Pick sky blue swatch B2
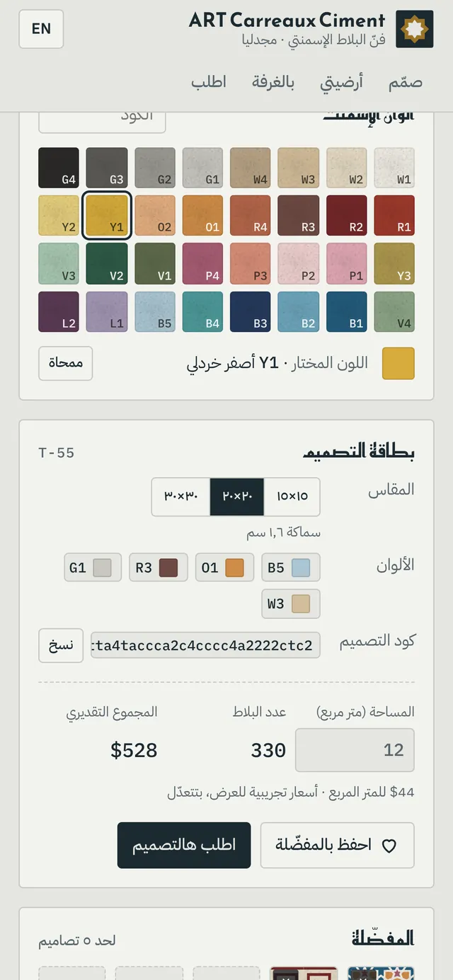The image size is (453, 980). [x=298, y=311]
